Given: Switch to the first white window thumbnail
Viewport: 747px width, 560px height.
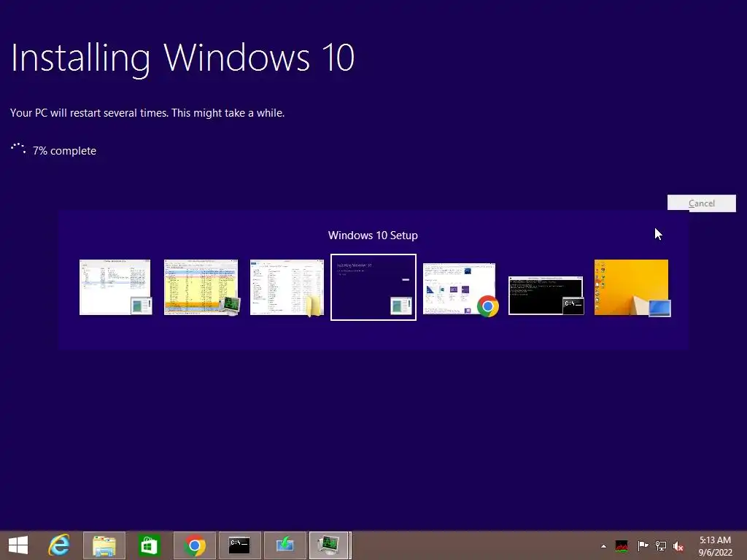Looking at the screenshot, I should [115, 287].
